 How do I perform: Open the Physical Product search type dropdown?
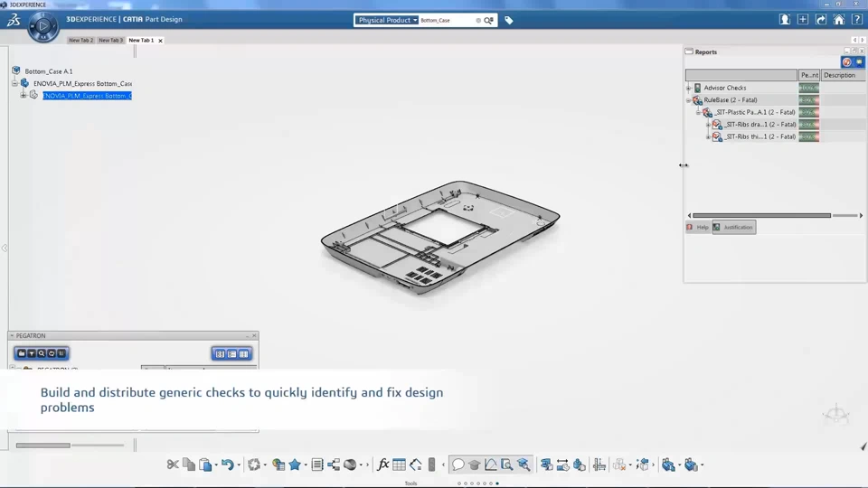point(386,20)
